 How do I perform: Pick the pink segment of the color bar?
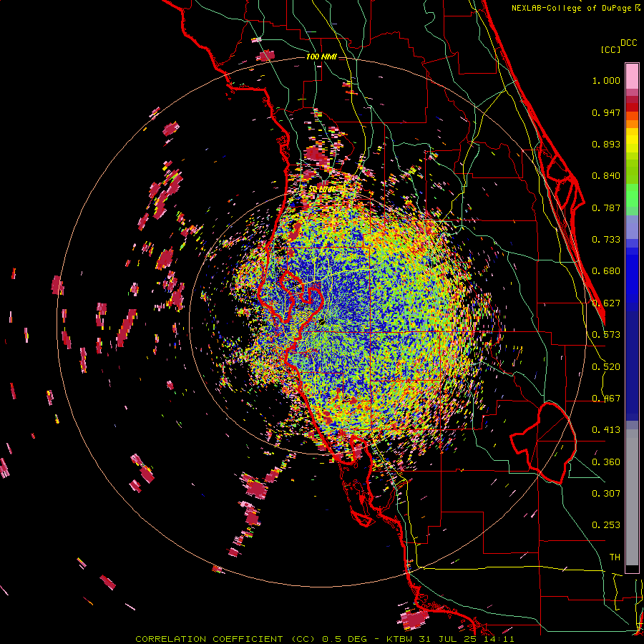pyautogui.click(x=632, y=76)
